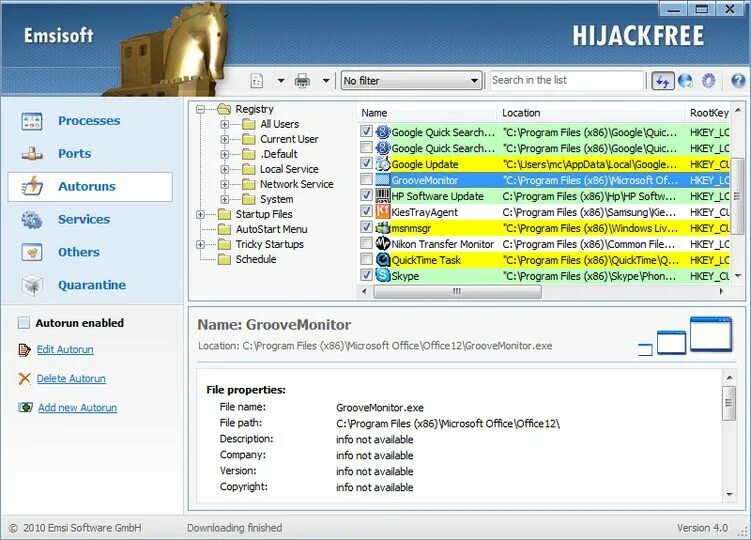
Task: Uncheck the HP Software Update checkbox
Action: [x=366, y=195]
